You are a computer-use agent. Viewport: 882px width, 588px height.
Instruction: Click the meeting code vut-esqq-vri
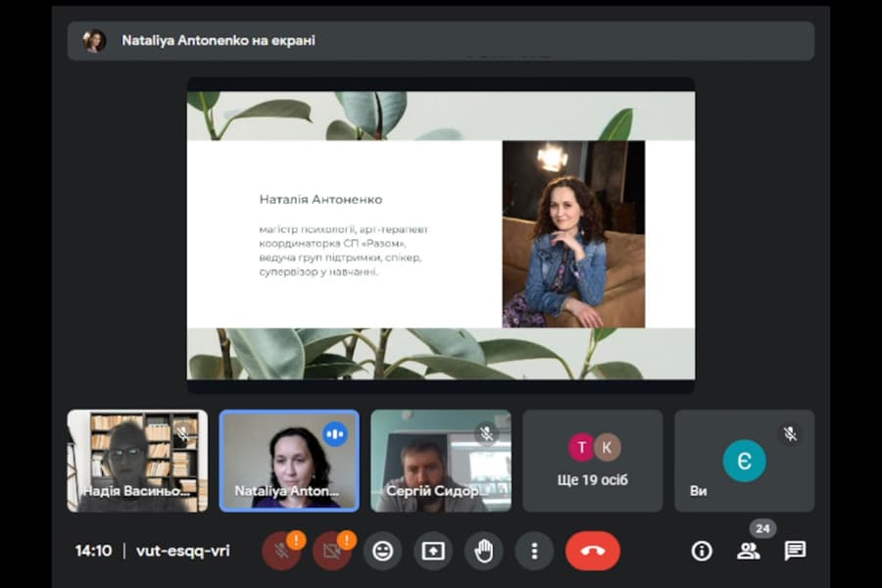coord(183,551)
